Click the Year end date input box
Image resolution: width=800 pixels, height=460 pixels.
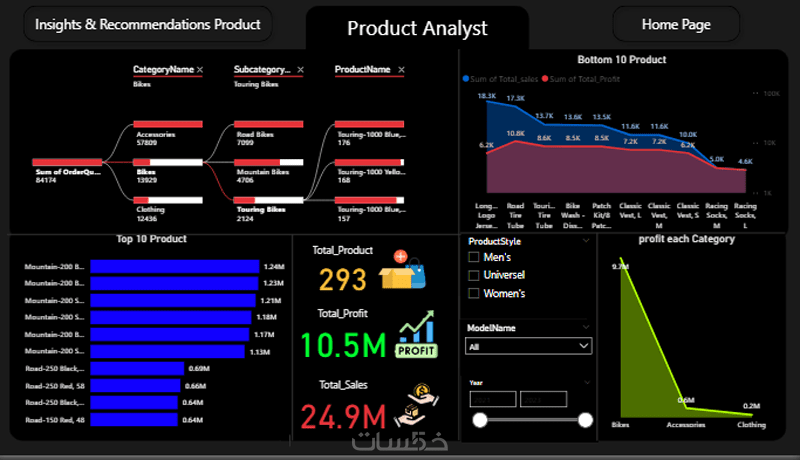coord(543,399)
